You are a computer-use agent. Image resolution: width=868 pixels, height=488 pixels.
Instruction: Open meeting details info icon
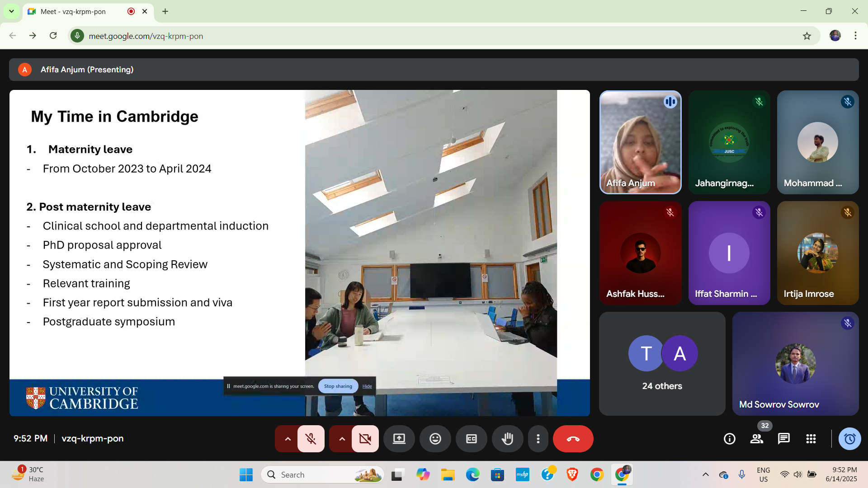[x=729, y=439]
